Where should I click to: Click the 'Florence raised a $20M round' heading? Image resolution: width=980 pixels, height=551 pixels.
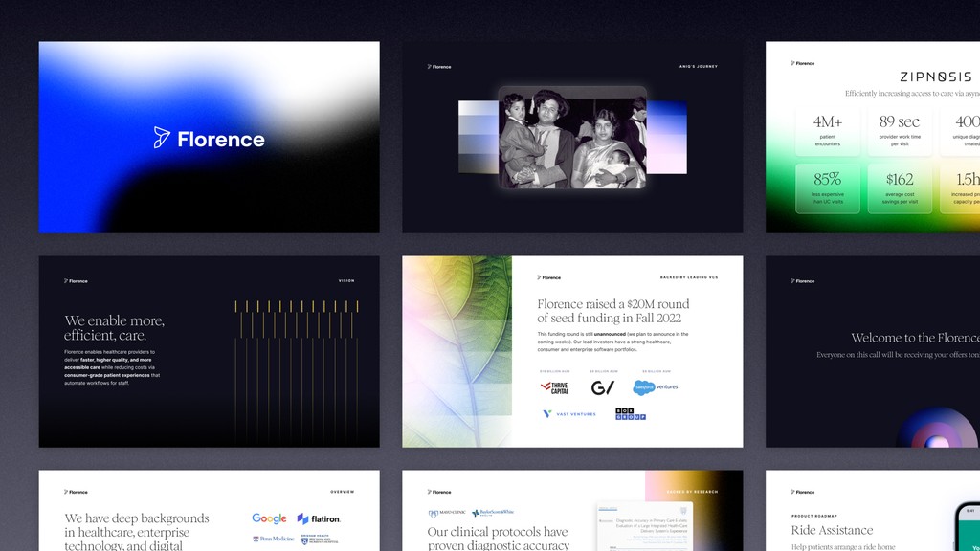tap(613, 311)
